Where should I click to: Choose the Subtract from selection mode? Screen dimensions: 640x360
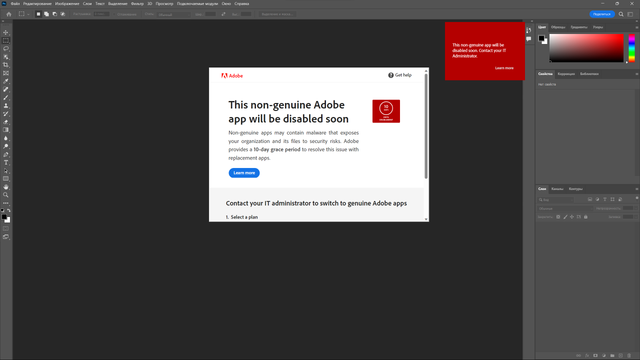tap(55, 14)
